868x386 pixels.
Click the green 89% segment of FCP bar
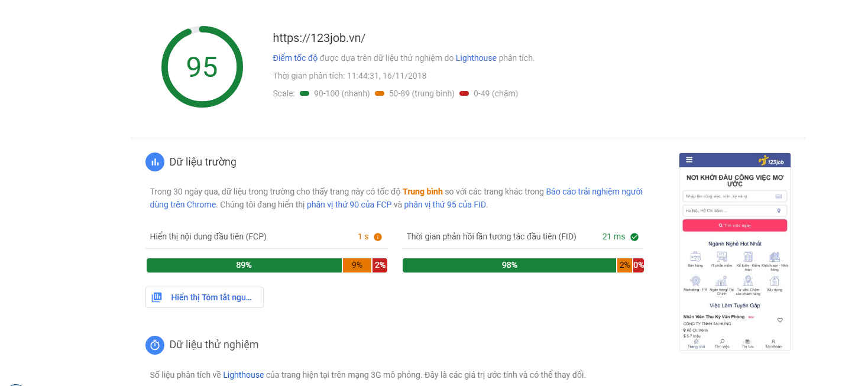coord(244,265)
